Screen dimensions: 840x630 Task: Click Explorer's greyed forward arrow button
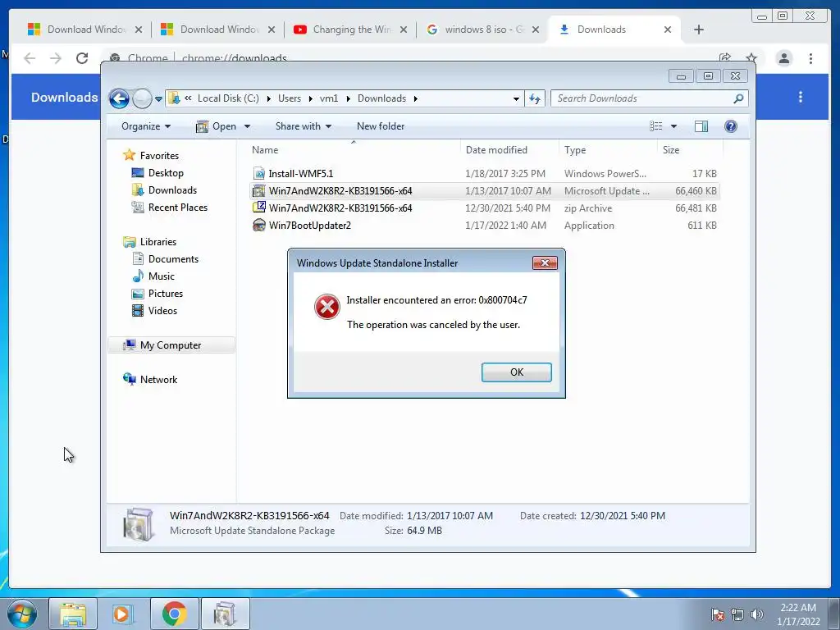click(142, 98)
